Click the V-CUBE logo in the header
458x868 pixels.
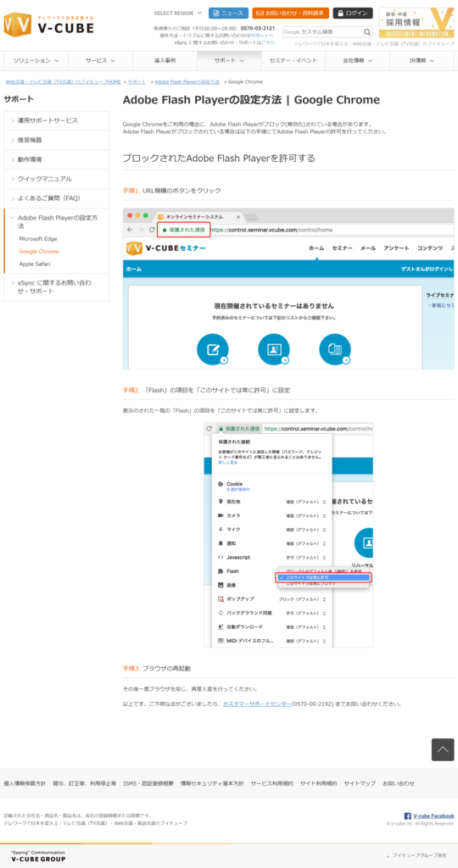coord(48,25)
